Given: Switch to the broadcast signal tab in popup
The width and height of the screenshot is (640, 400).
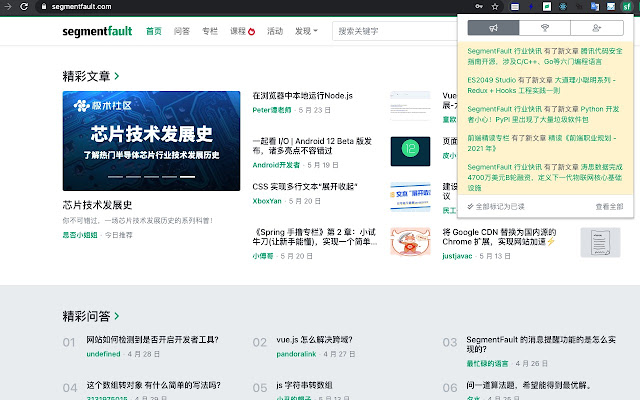Looking at the screenshot, I should coord(545,29).
